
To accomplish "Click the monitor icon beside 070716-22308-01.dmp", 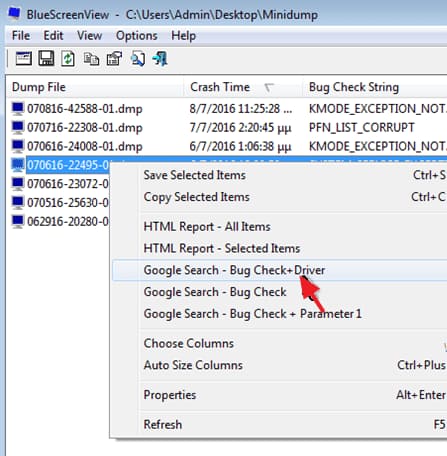I will pyautogui.click(x=18, y=128).
